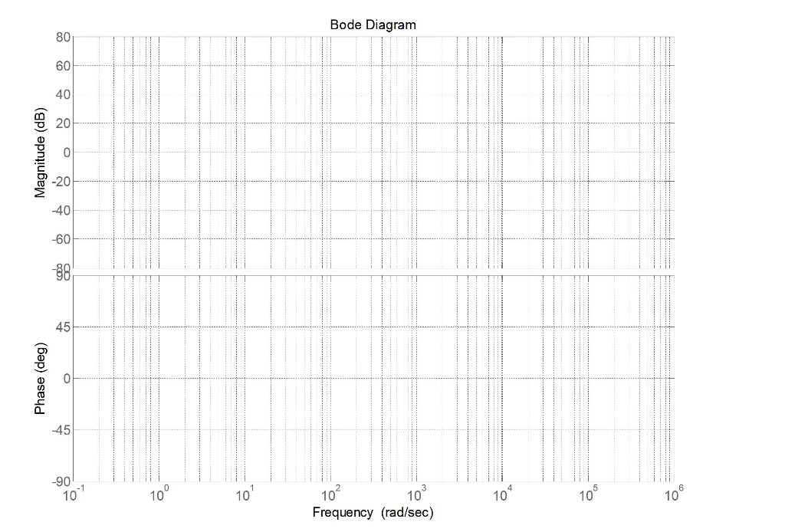
Task: Select the Phase (deg) axis label
Action: pyautogui.click(x=41, y=376)
